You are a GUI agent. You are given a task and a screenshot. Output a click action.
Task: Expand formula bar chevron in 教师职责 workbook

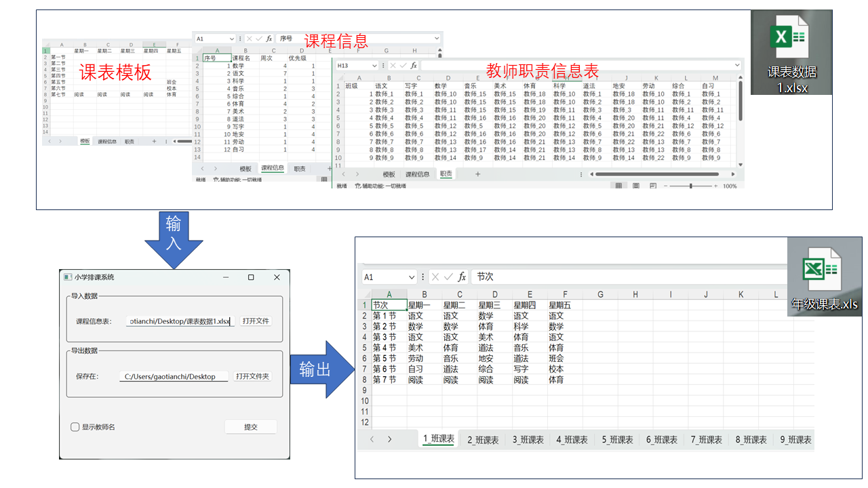pyautogui.click(x=738, y=66)
